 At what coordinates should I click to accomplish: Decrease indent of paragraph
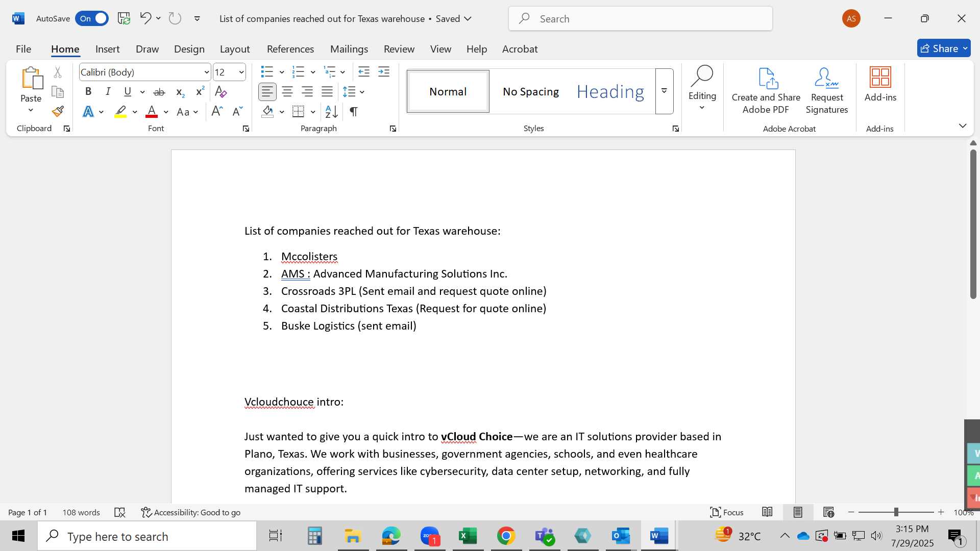(363, 72)
